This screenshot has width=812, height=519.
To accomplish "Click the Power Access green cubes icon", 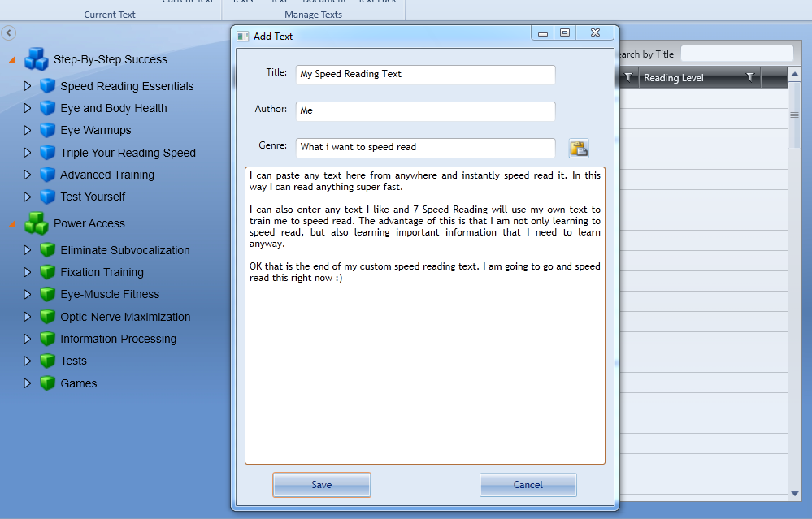I will 37,223.
